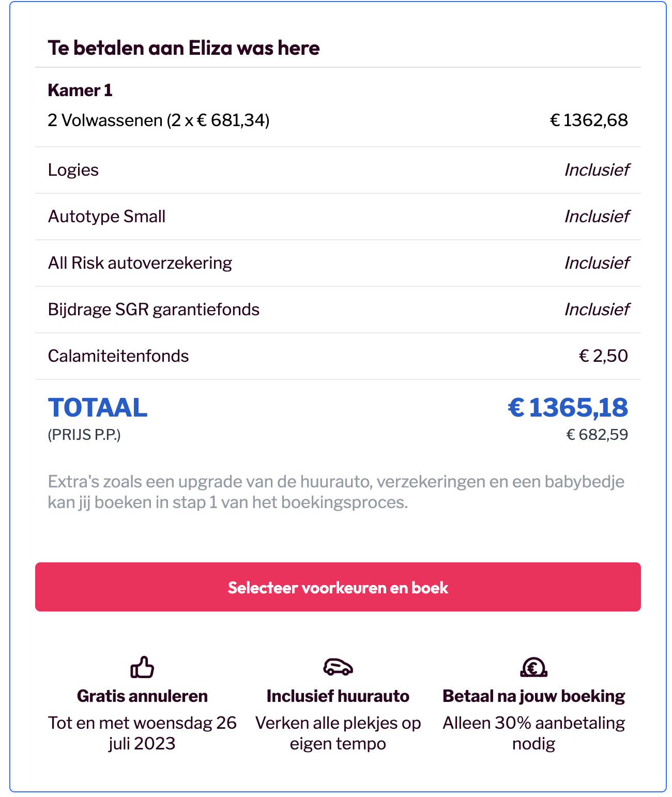This screenshot has height=797, width=672.
Task: Click the euro coin icon
Action: coord(533,667)
